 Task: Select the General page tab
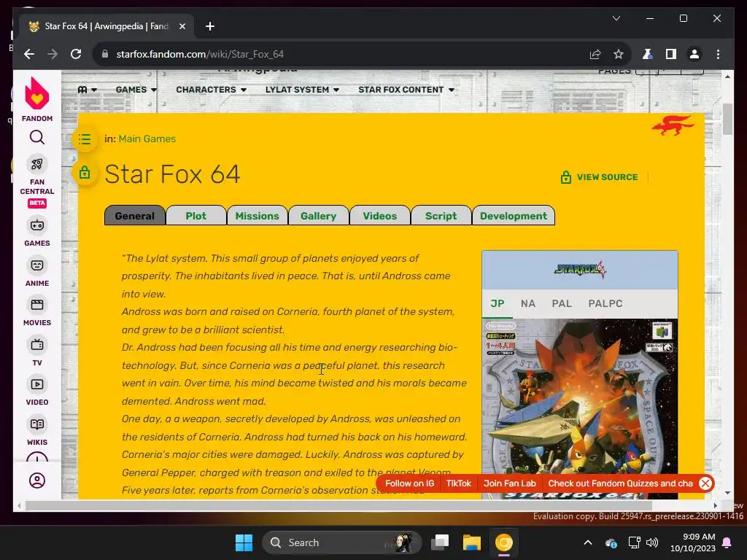(x=135, y=216)
